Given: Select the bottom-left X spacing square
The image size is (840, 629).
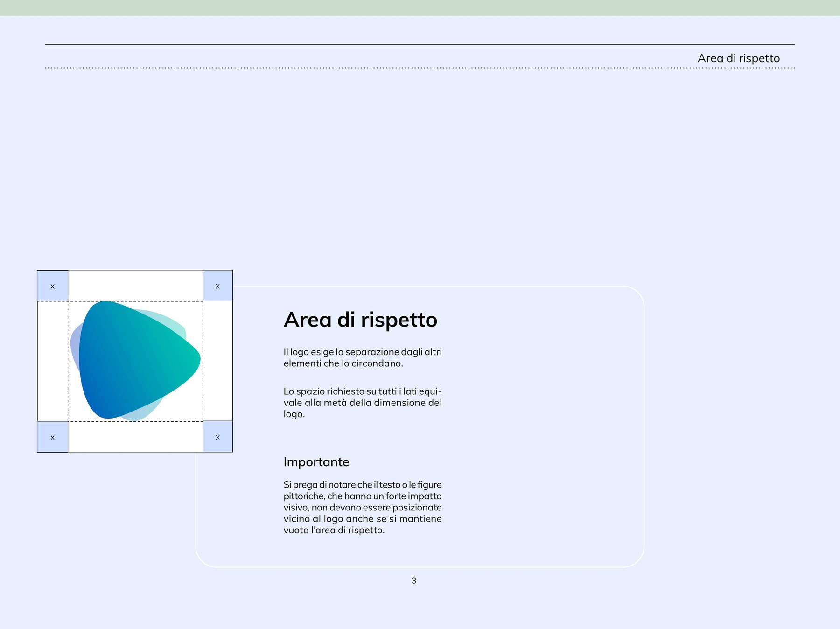Looking at the screenshot, I should (53, 437).
